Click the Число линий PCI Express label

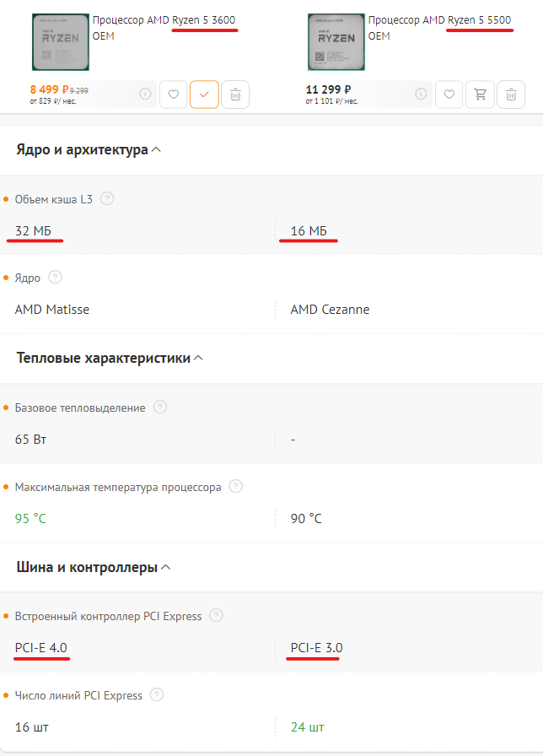(x=78, y=696)
